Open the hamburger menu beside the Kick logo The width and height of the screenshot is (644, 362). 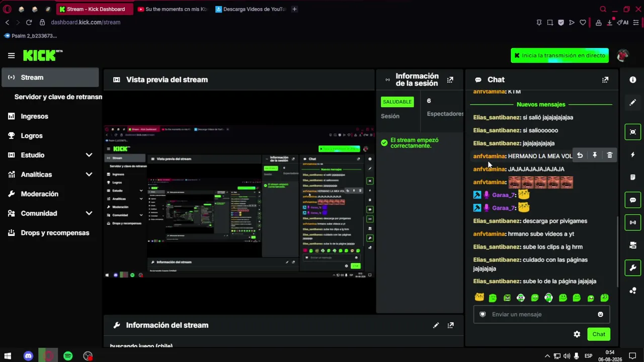click(x=11, y=55)
